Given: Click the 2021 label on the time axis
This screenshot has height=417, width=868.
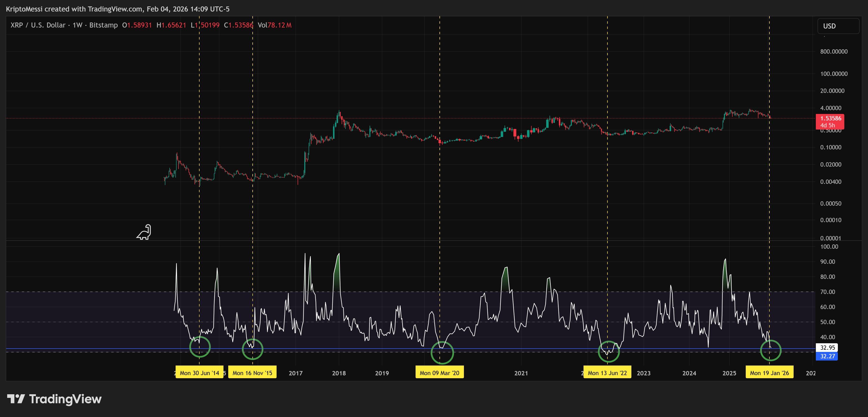Looking at the screenshot, I should coord(521,373).
